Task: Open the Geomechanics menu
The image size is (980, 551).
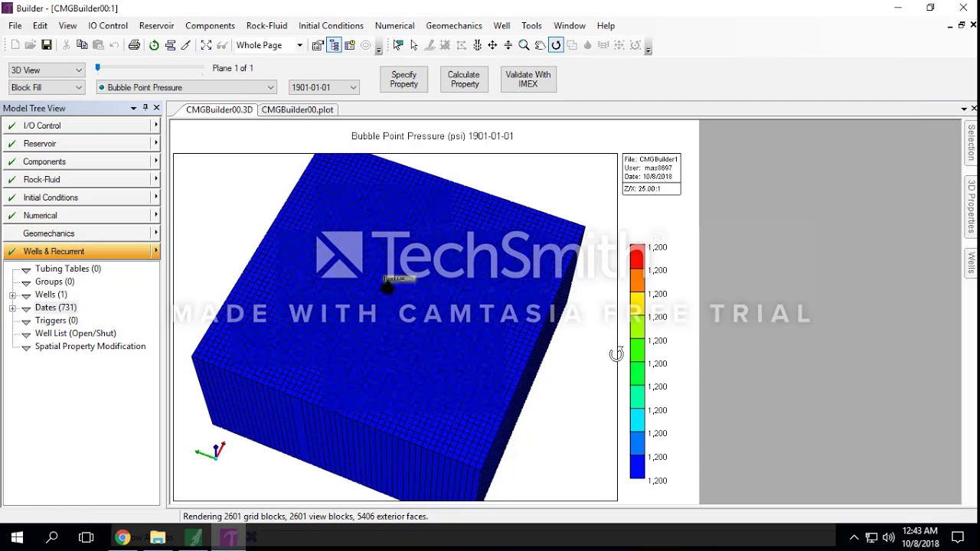Action: [x=454, y=25]
